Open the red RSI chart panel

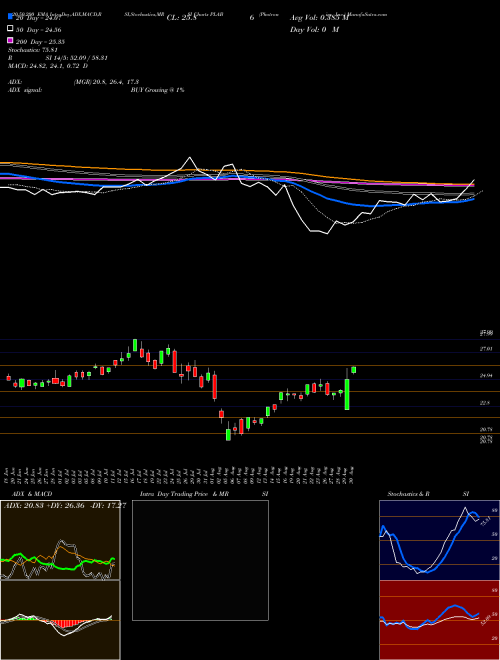439,620
